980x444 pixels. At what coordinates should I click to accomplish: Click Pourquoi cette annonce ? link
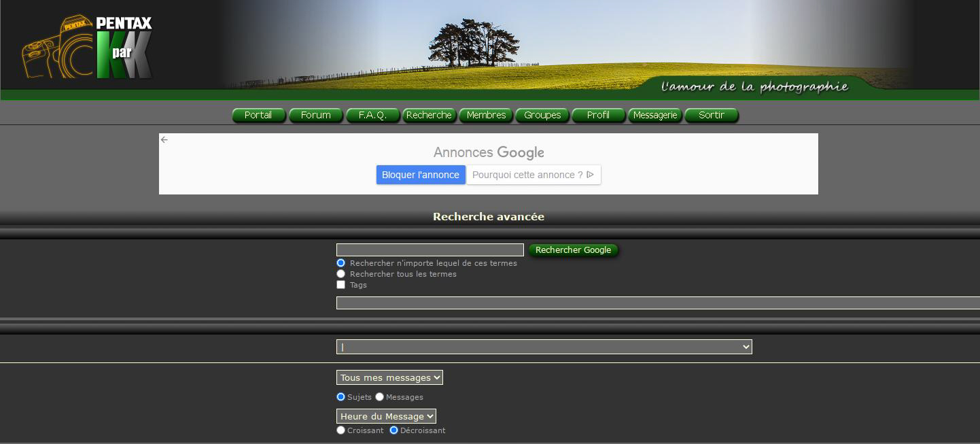(533, 175)
